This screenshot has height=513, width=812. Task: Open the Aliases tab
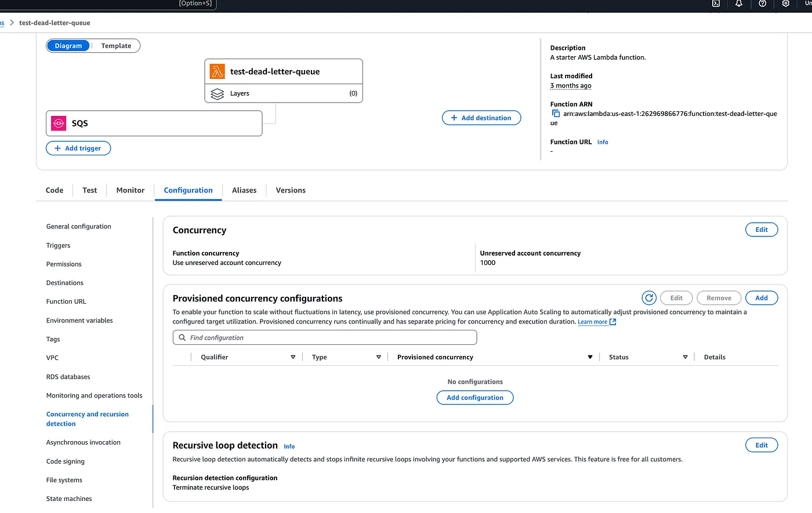click(244, 190)
